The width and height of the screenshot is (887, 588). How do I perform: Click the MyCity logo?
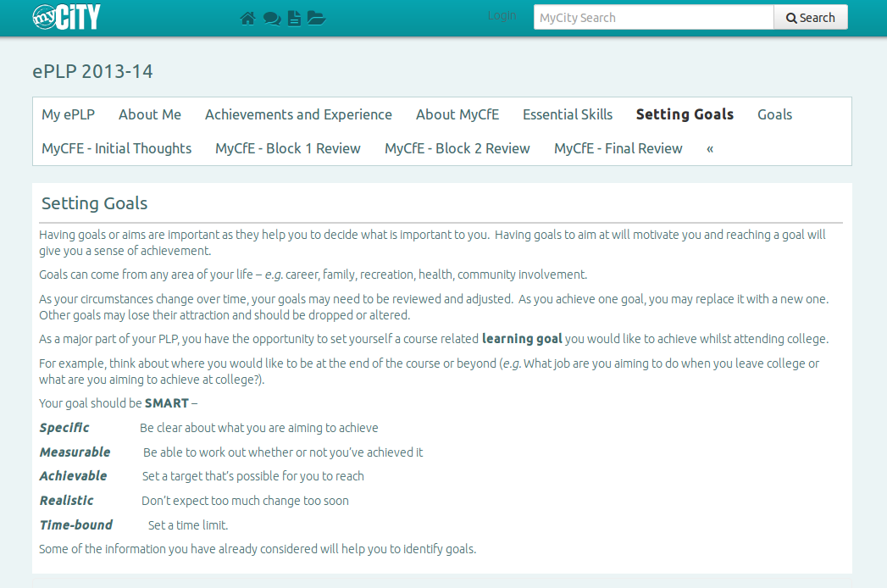click(66, 17)
